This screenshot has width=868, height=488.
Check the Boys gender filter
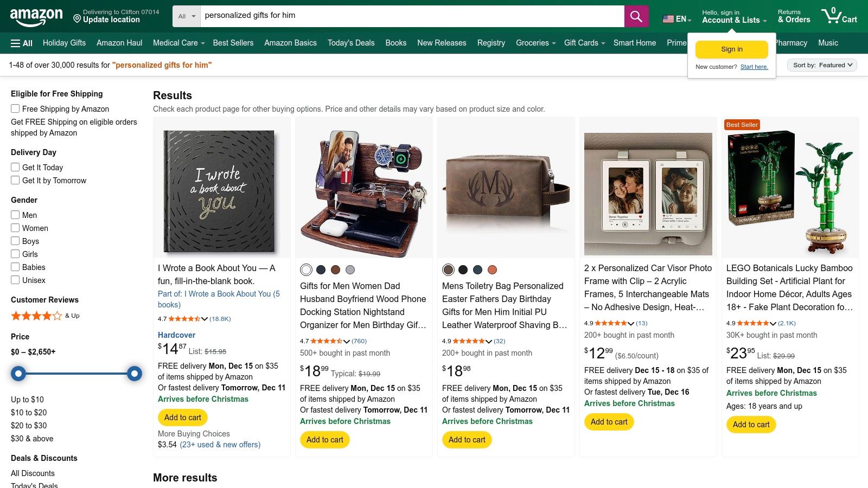15,241
